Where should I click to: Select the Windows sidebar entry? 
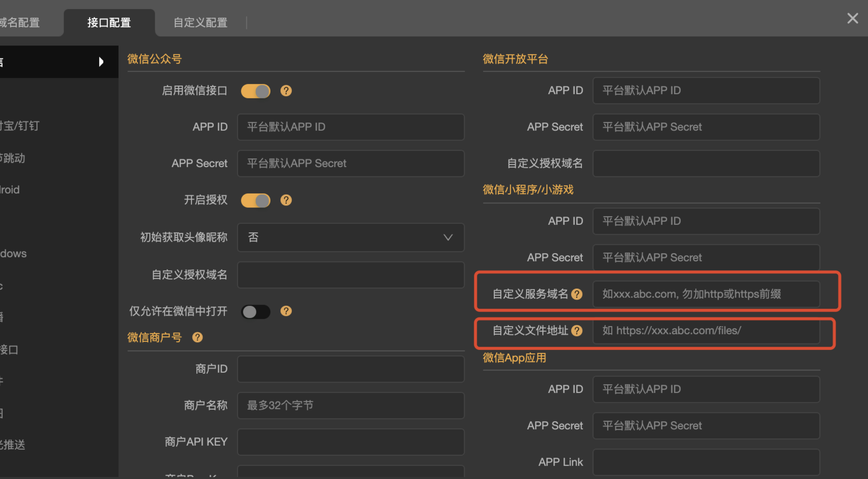(14, 253)
